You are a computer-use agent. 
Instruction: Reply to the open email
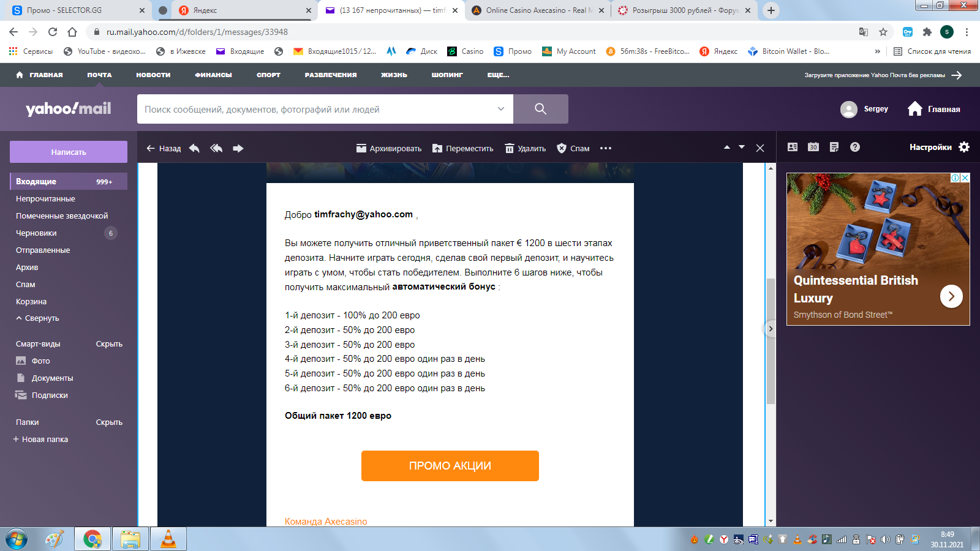(194, 148)
